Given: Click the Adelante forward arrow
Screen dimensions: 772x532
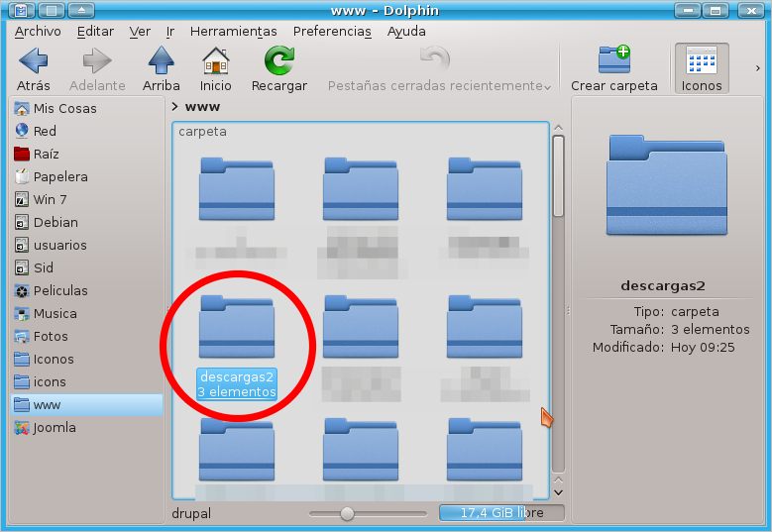Looking at the screenshot, I should point(97,69).
